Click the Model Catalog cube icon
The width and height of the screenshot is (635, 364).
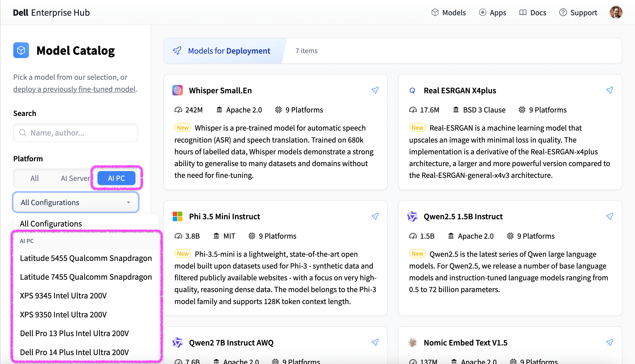21,50
